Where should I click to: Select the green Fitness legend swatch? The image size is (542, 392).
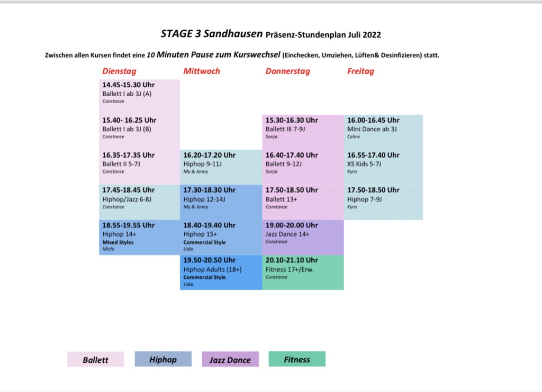pyautogui.click(x=297, y=360)
